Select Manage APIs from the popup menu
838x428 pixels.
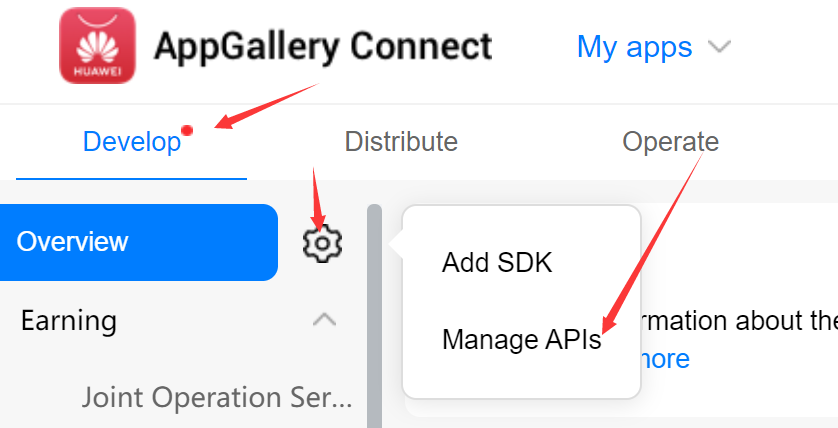[x=521, y=340]
